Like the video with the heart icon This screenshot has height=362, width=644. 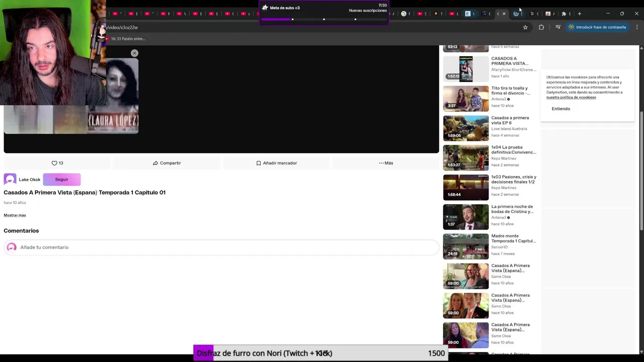pyautogui.click(x=57, y=163)
